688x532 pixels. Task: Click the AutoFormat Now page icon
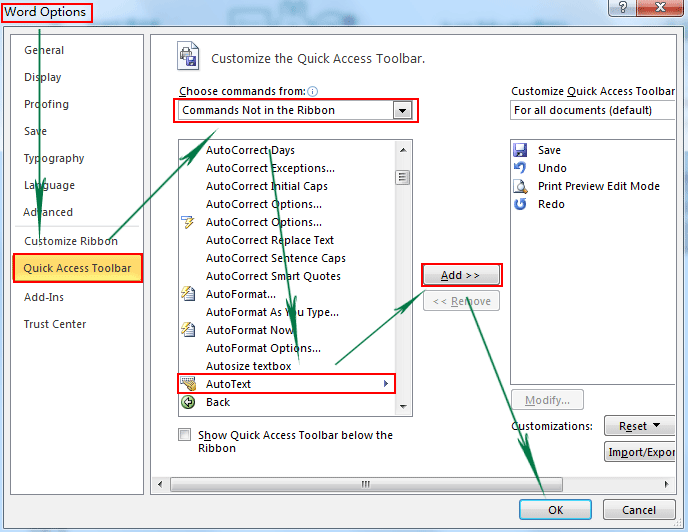pos(188,330)
